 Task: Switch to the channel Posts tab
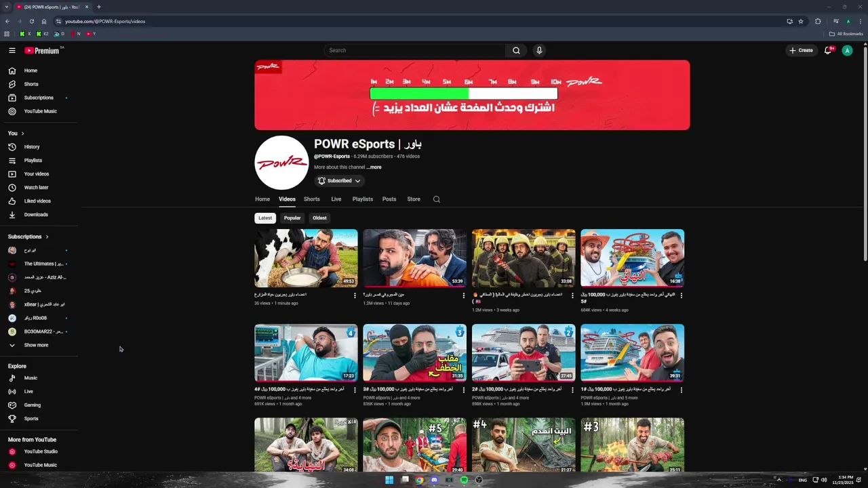(x=389, y=199)
